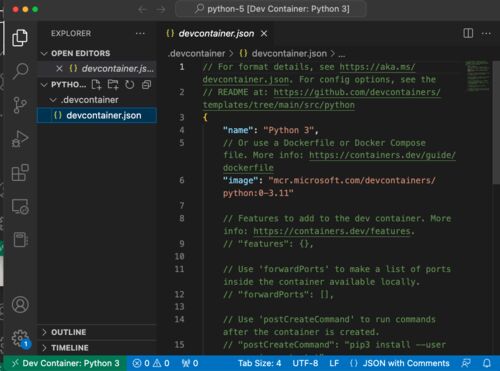Click the New Folder icon in explorer
This screenshot has height=371, width=500.
click(113, 85)
